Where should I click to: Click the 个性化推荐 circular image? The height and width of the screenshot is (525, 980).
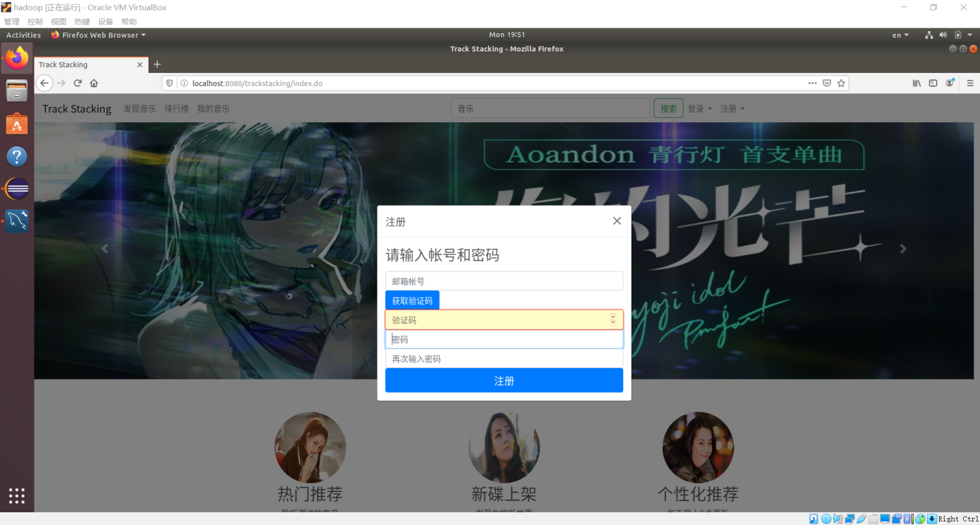[x=698, y=448]
